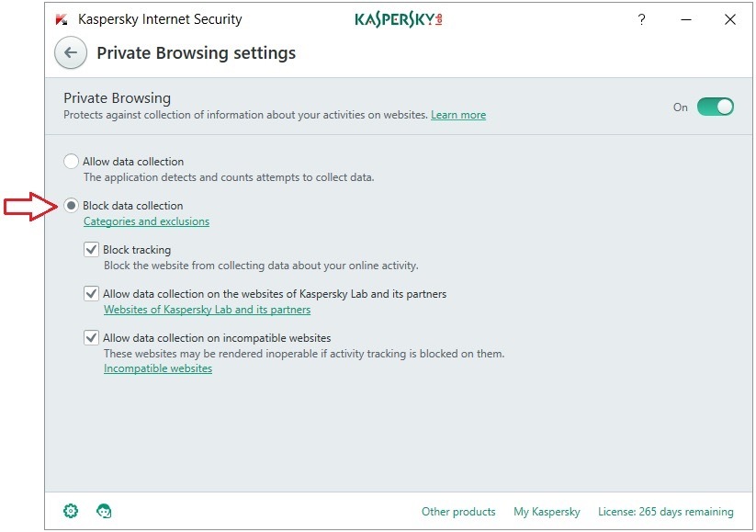756x532 pixels.
Task: Click the help question mark icon
Action: click(x=641, y=19)
